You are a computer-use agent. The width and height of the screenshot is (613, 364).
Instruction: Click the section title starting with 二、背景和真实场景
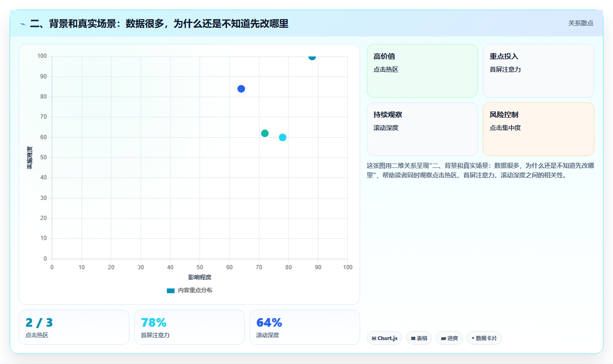pyautogui.click(x=159, y=23)
